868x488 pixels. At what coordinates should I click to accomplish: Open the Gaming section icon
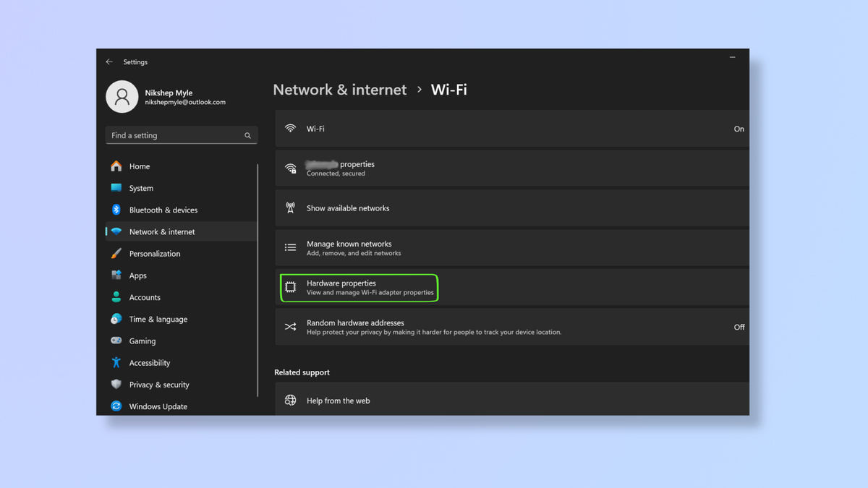click(116, 341)
